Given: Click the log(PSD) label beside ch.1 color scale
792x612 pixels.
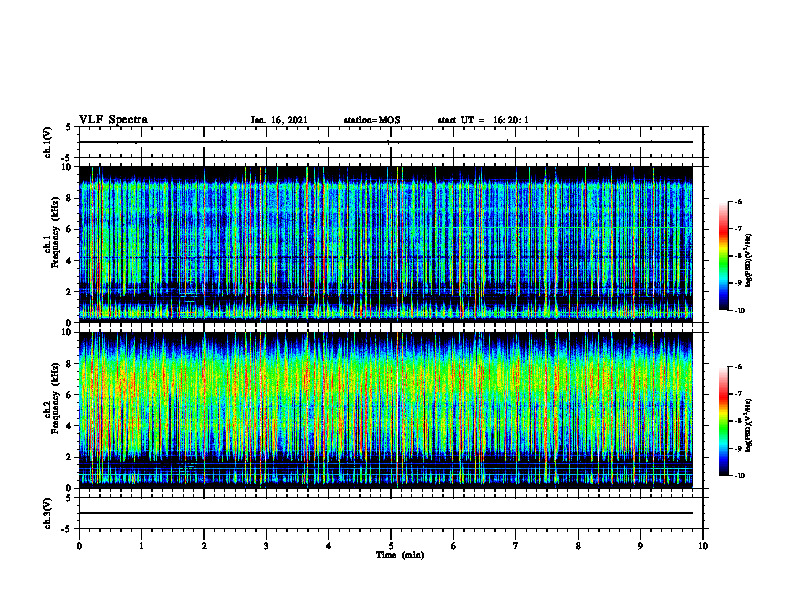Looking at the screenshot, I should pyautogui.click(x=749, y=260).
